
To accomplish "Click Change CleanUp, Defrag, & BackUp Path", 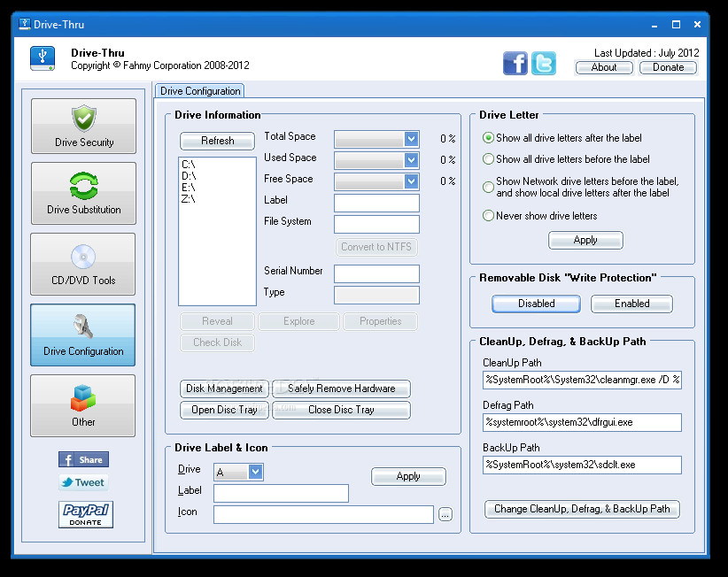I will coord(582,509).
